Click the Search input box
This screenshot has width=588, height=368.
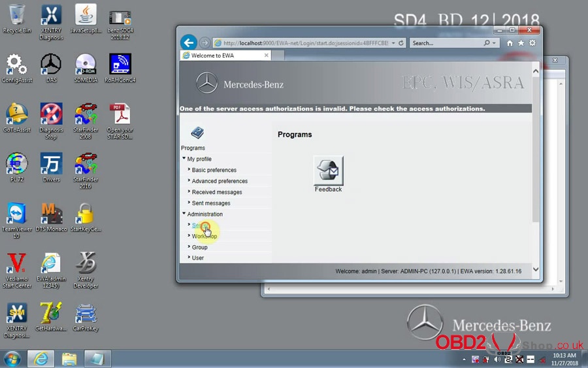(x=446, y=43)
